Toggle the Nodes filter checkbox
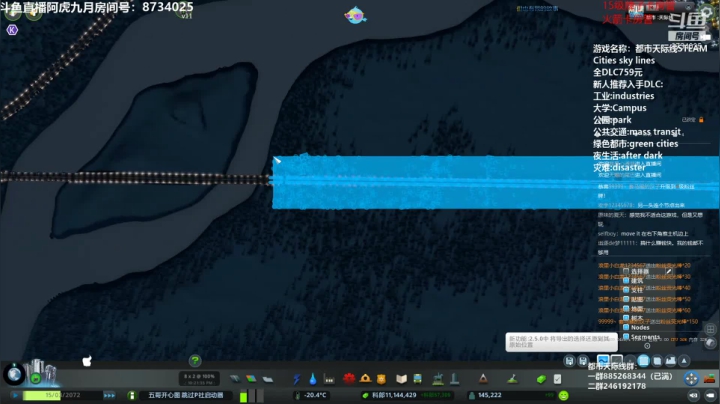Viewport: 720px width, 404px height. click(x=626, y=327)
